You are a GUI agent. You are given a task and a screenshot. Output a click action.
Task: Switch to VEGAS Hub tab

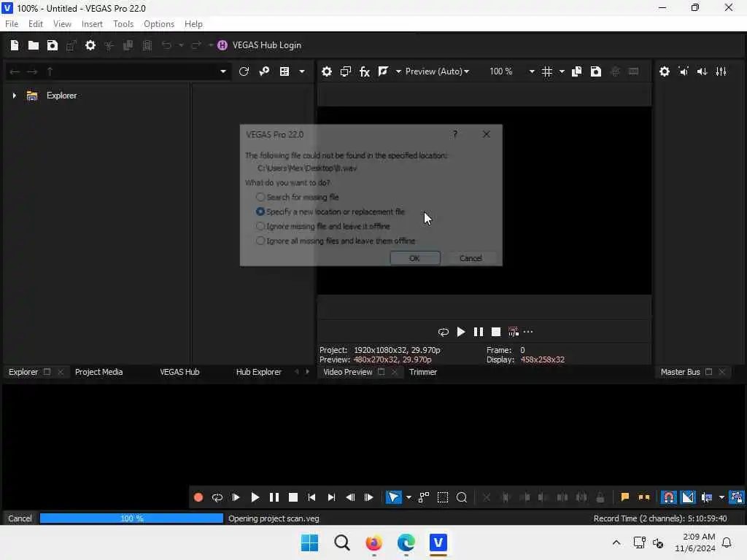coord(179,372)
